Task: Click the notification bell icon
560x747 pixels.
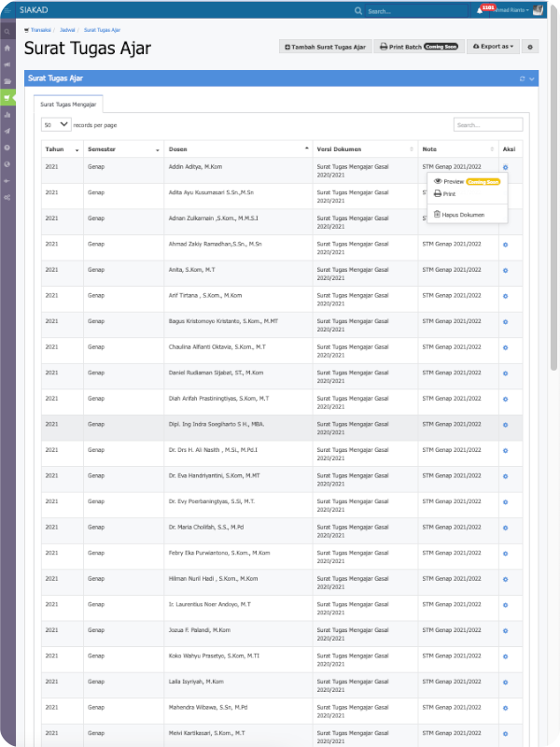Action: tap(480, 10)
